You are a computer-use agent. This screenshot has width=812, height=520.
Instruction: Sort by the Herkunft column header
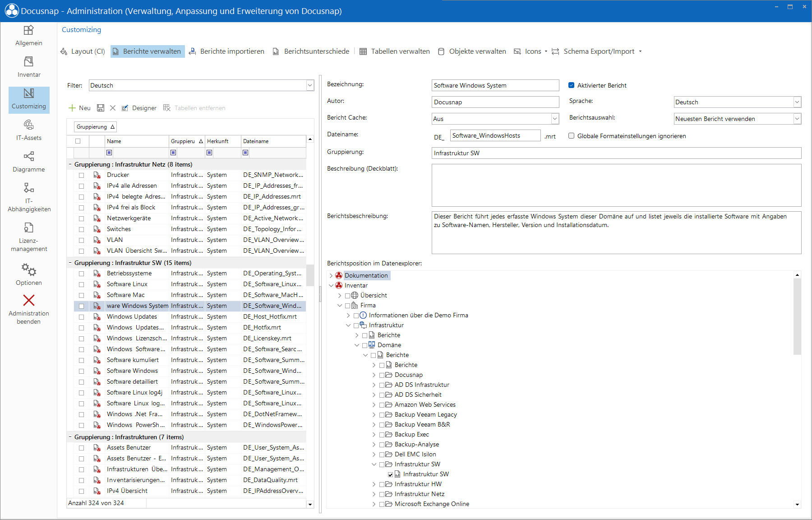[x=222, y=141]
